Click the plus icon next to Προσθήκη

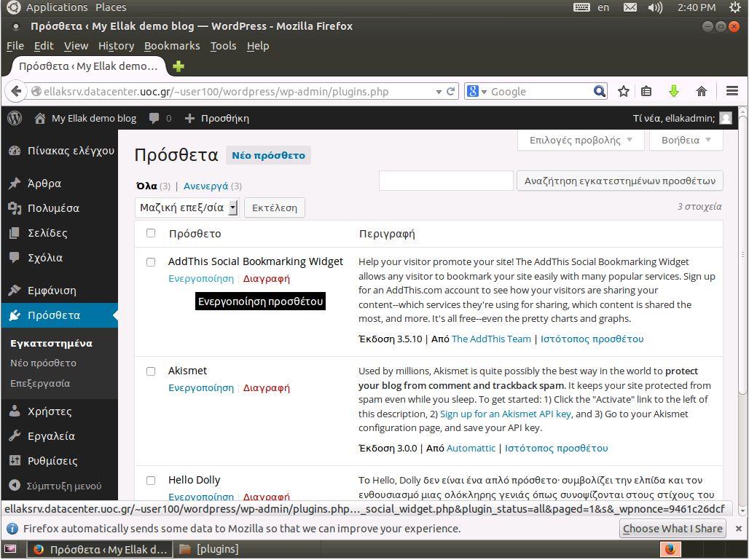click(189, 118)
